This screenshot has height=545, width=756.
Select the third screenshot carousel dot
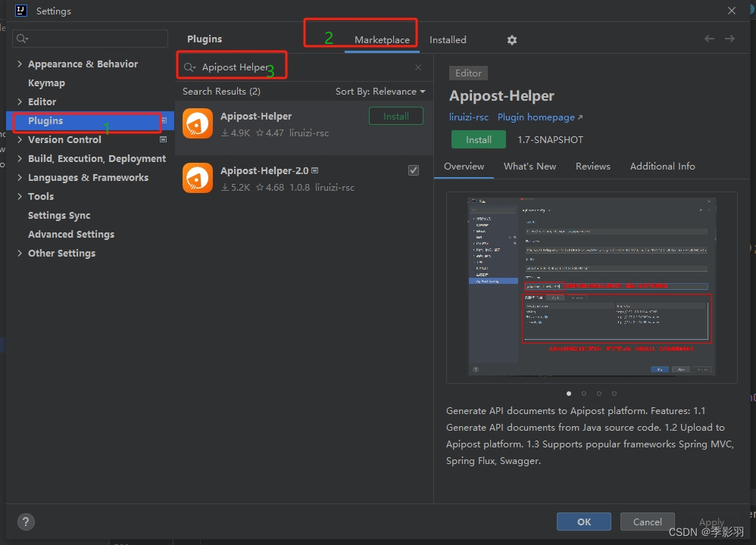pos(599,394)
